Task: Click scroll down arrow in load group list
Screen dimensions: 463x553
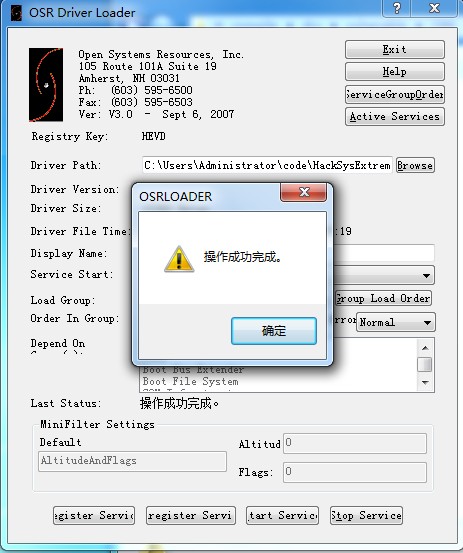Action: [425, 383]
